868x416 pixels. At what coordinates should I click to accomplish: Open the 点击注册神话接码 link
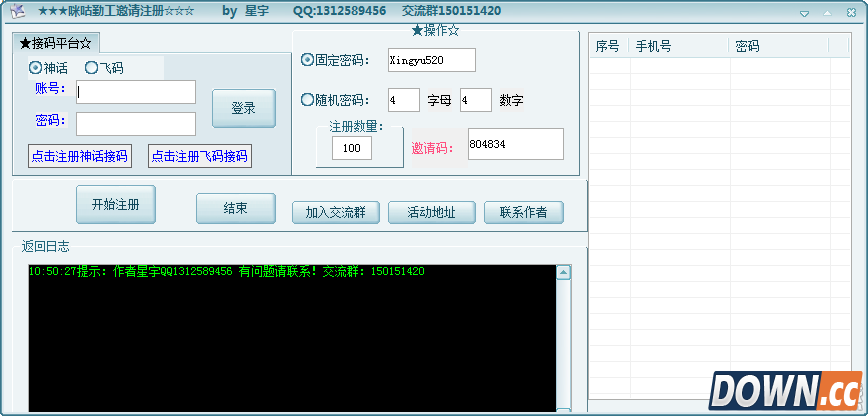[80, 156]
